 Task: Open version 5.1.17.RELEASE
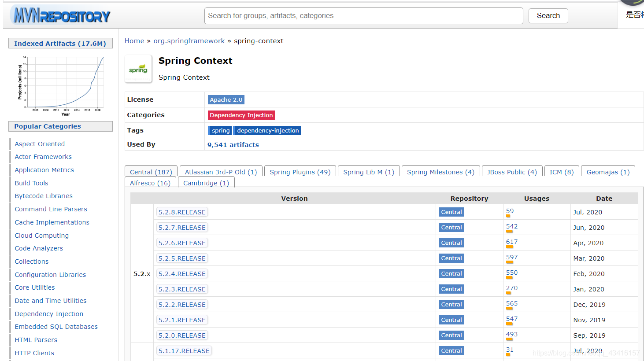pos(184,351)
